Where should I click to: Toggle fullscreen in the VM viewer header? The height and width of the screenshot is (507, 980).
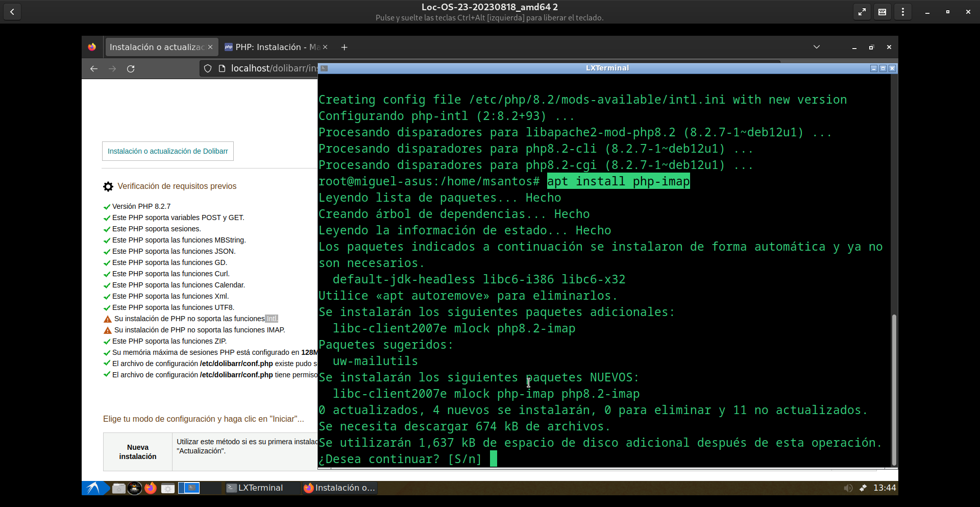pos(862,12)
